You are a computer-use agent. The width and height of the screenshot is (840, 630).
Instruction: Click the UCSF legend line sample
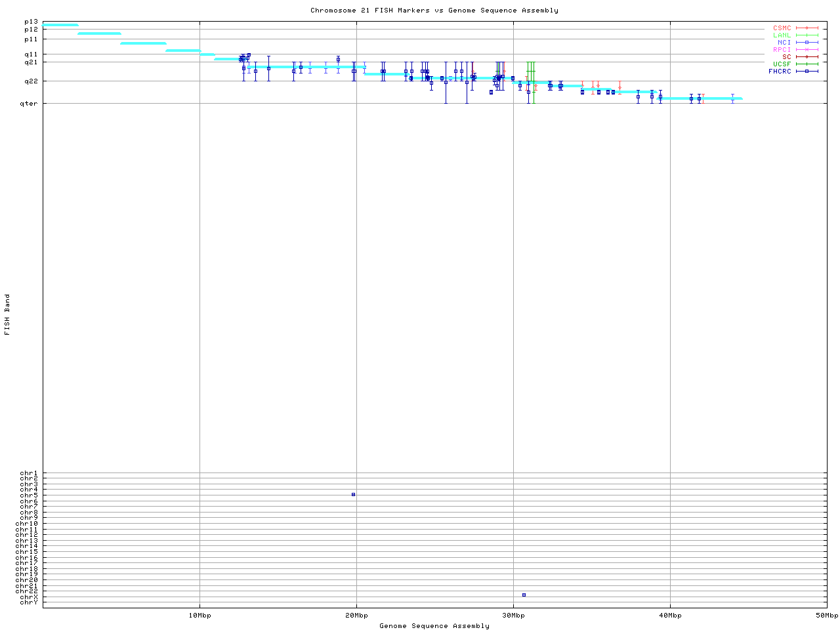[x=807, y=64]
